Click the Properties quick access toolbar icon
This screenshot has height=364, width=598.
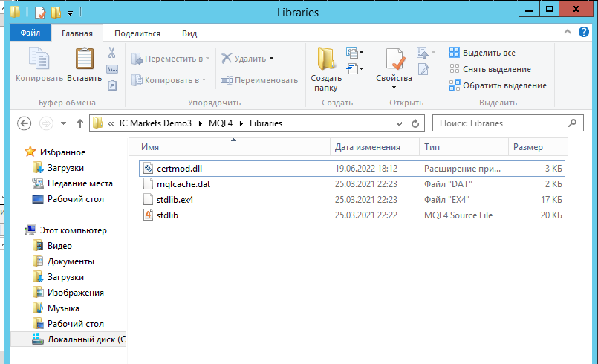tap(40, 13)
